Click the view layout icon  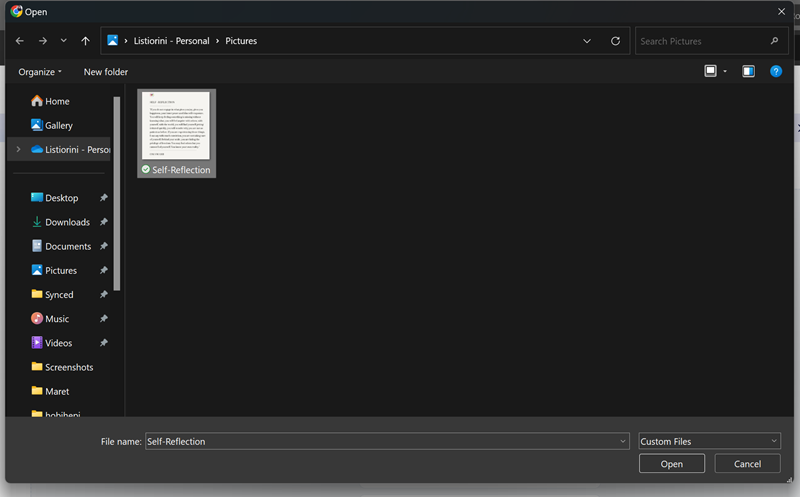(x=710, y=71)
